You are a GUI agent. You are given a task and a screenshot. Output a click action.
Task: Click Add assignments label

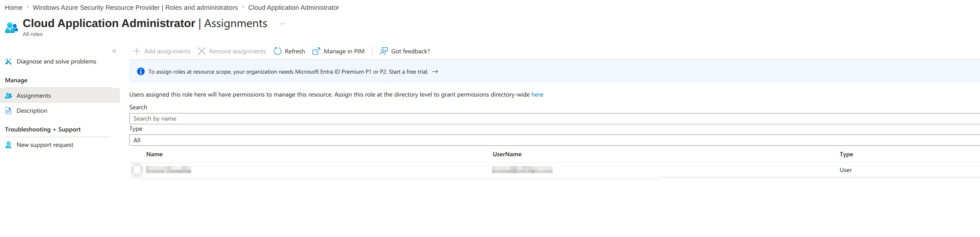[168, 51]
